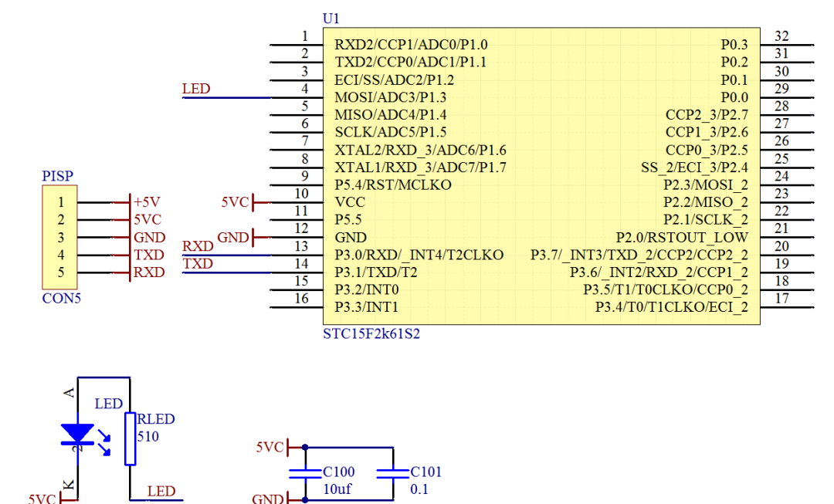Select the LED designator beside the diode
Viewport: 834px width, 504px height.
click(109, 404)
